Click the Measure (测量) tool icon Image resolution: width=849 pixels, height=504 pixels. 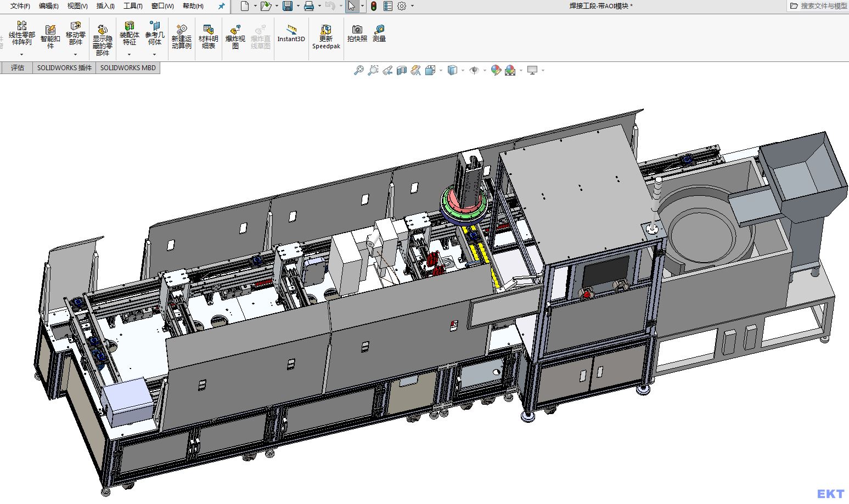[x=379, y=33]
